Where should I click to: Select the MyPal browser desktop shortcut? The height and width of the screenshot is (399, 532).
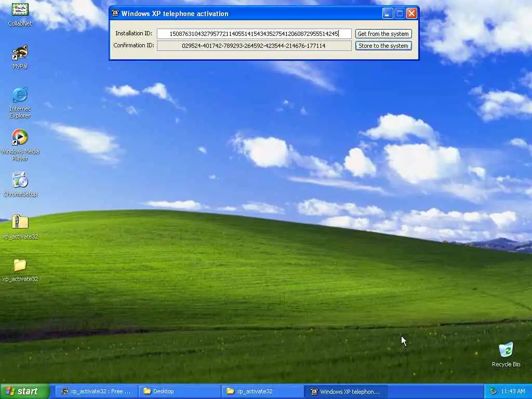click(20, 54)
